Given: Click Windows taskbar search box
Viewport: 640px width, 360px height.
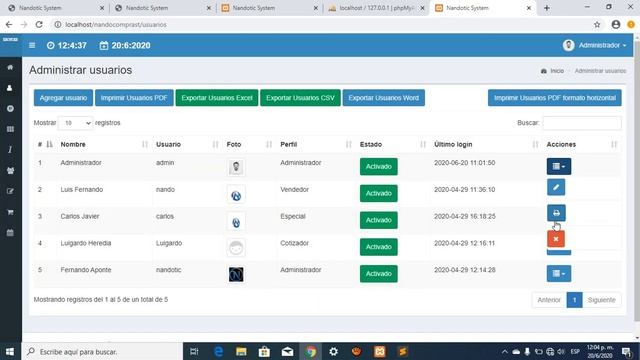Looking at the screenshot, I should [102, 351].
